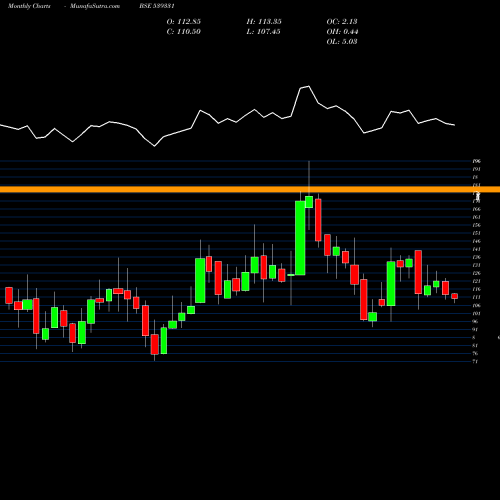
Task: Click the orange horizontal price level line
Action: click(250, 190)
